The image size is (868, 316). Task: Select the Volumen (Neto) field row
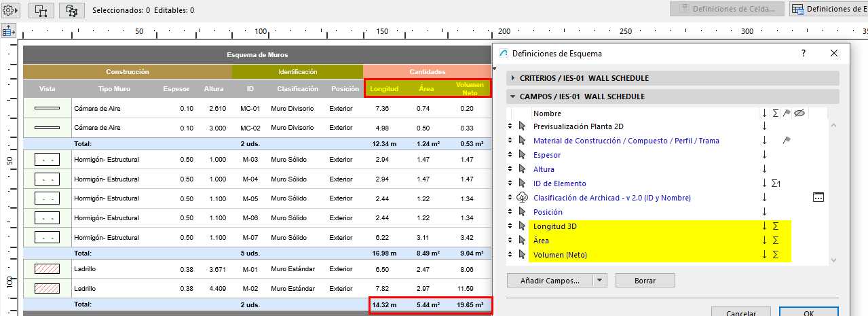coord(560,255)
